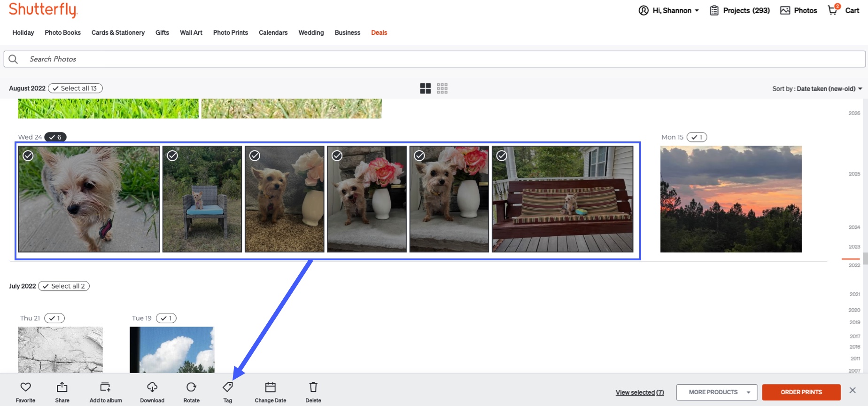Switch to large grid view
Image resolution: width=868 pixels, height=406 pixels.
coord(426,88)
